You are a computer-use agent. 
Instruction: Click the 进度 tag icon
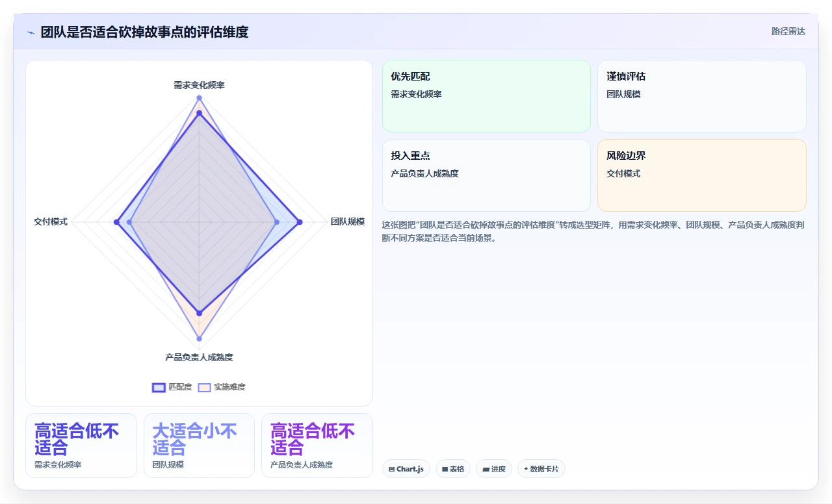click(x=486, y=469)
